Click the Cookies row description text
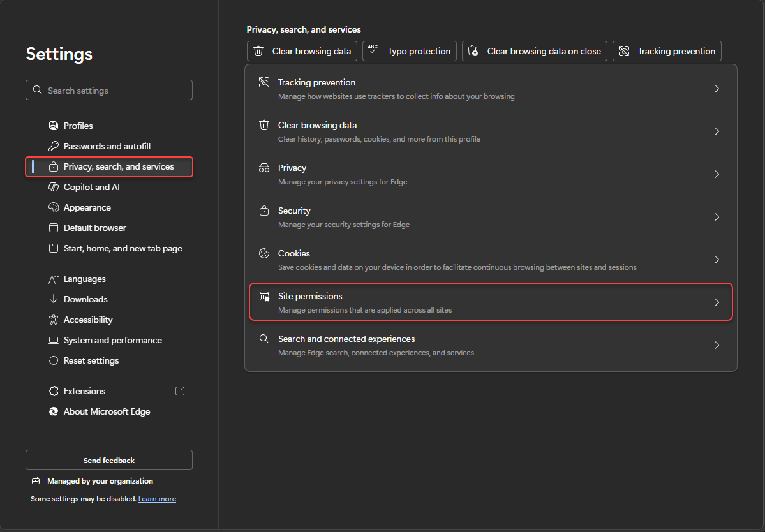 tap(457, 267)
